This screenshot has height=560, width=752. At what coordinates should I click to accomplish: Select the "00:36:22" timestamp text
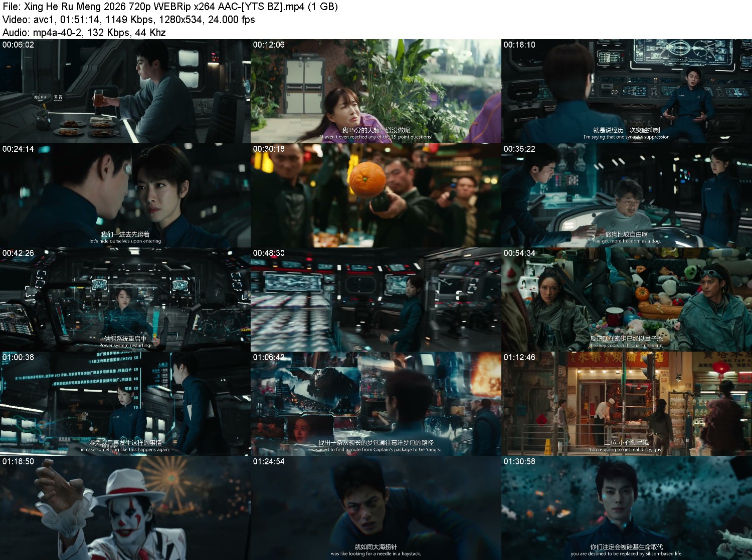click(519, 149)
